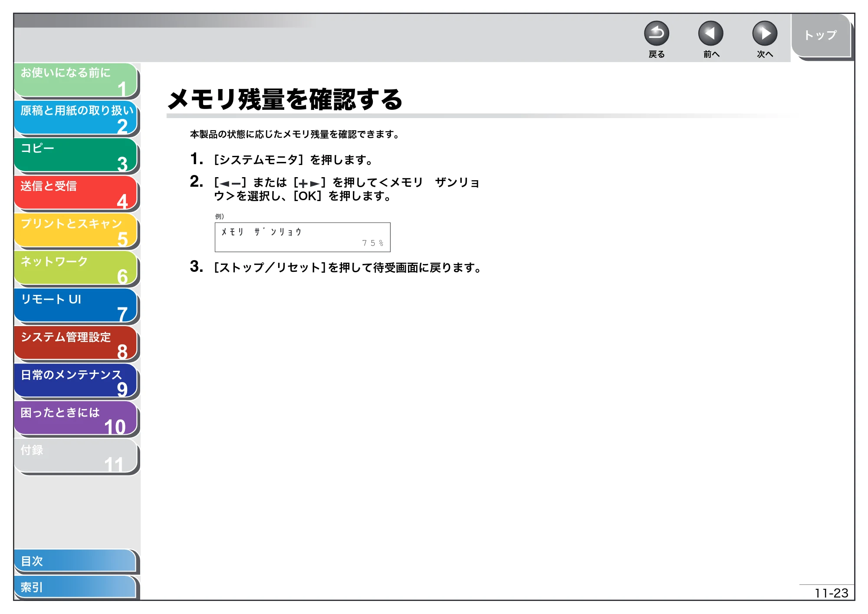868x614 pixels.
Task: Select chapter 2 原稿と用紙の取り扱い
Action: (x=76, y=118)
